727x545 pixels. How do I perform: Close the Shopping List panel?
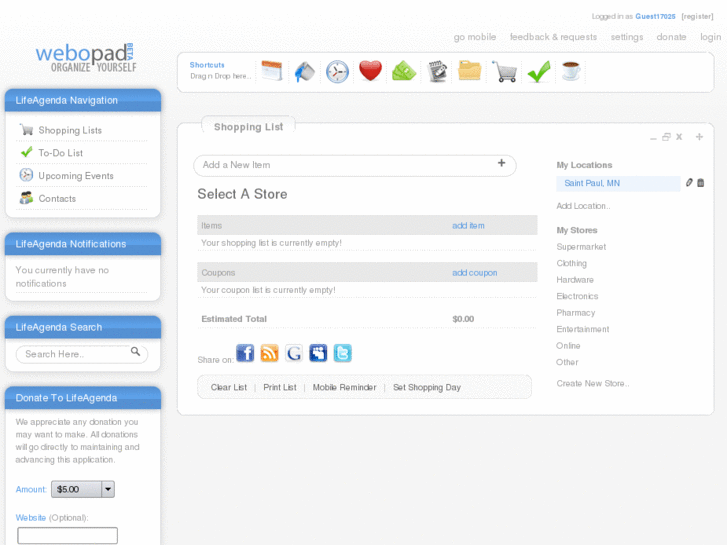pos(679,137)
